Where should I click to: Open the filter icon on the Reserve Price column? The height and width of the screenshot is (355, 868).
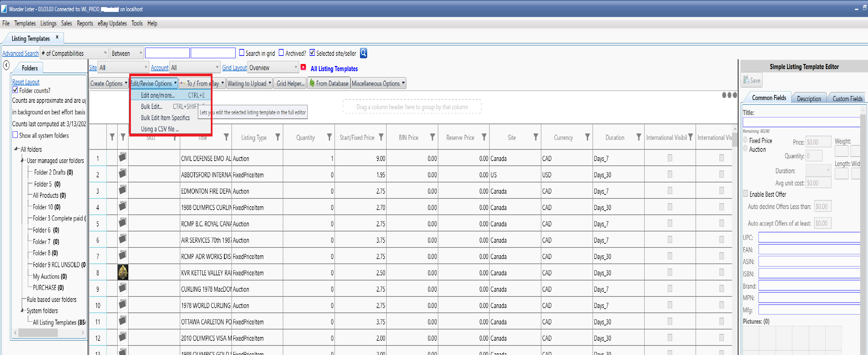(x=484, y=137)
